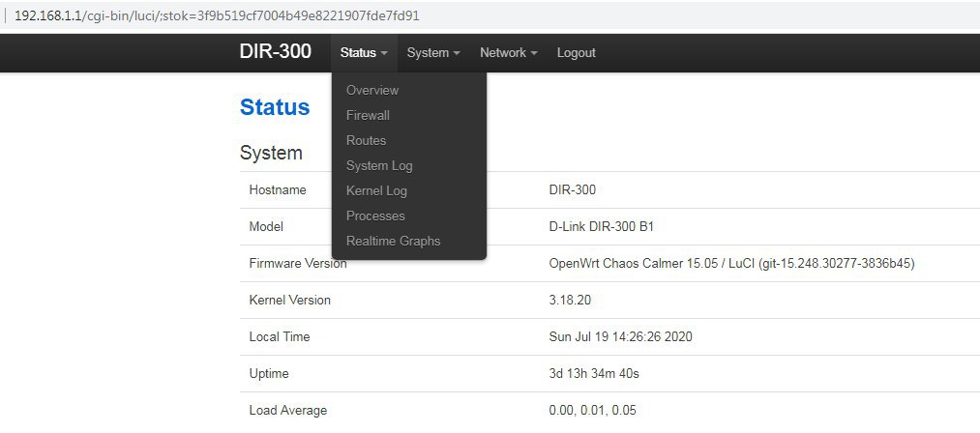This screenshot has height=433, width=980.
Task: Click the Firmware Version label
Action: (x=298, y=263)
